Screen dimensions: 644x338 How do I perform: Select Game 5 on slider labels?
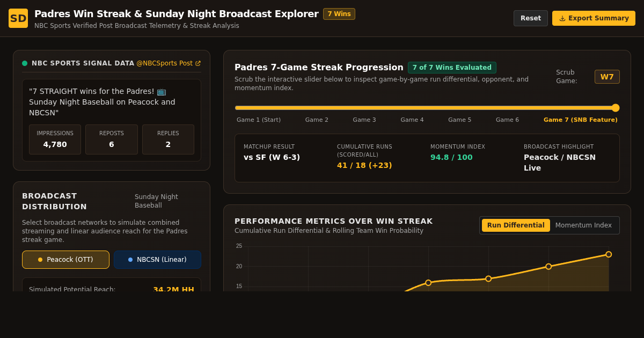[x=460, y=120]
